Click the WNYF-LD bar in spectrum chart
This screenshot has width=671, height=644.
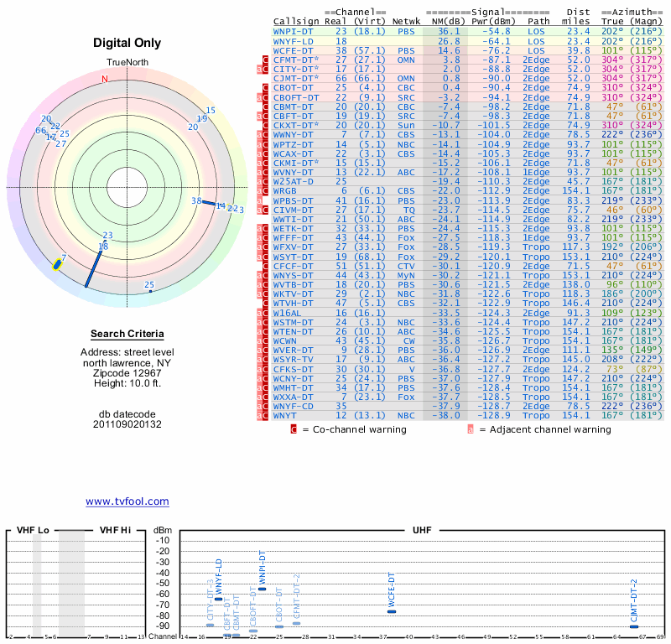pyautogui.click(x=219, y=599)
